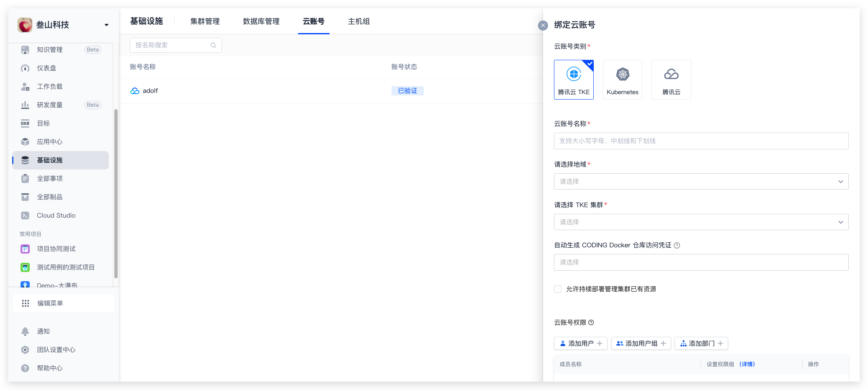868x390 pixels.
Task: Click the cloud icon beside adolf
Action: (x=135, y=91)
